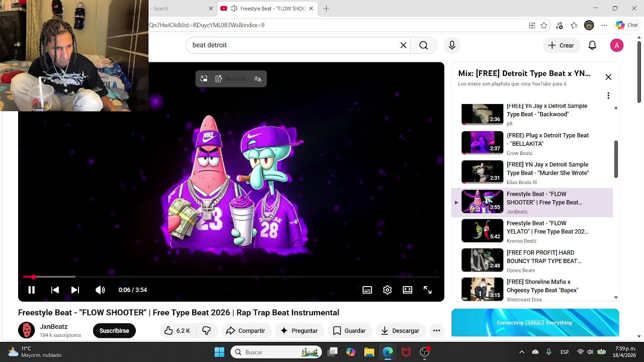Close the Freestyle Beat YouTube tab
Screen dimensions: 644x362
point(311,9)
